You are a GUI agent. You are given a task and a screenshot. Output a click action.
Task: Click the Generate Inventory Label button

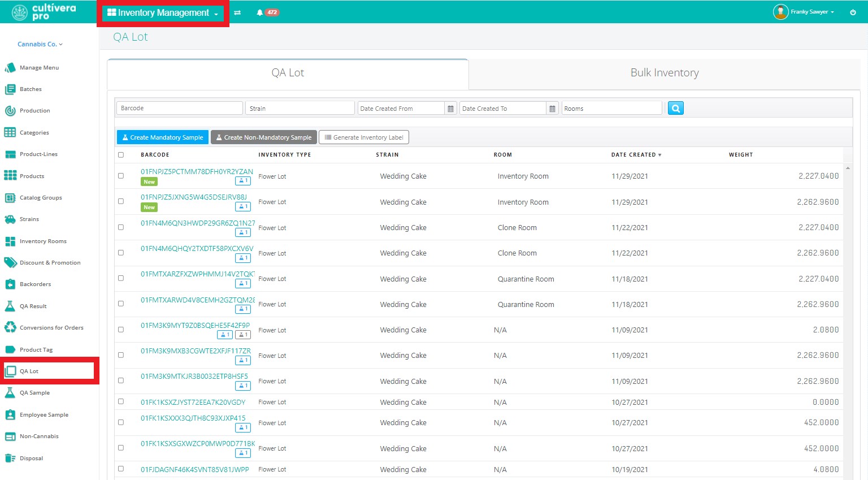click(364, 137)
